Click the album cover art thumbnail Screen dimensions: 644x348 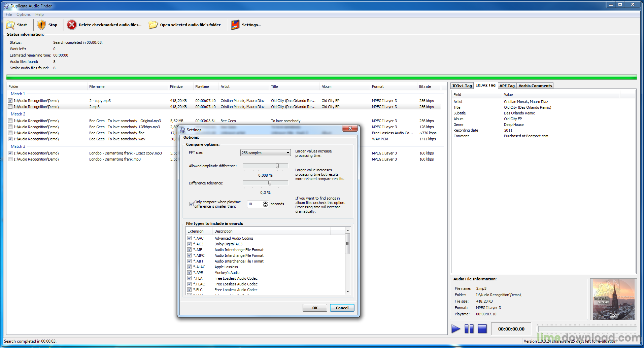[x=614, y=299]
